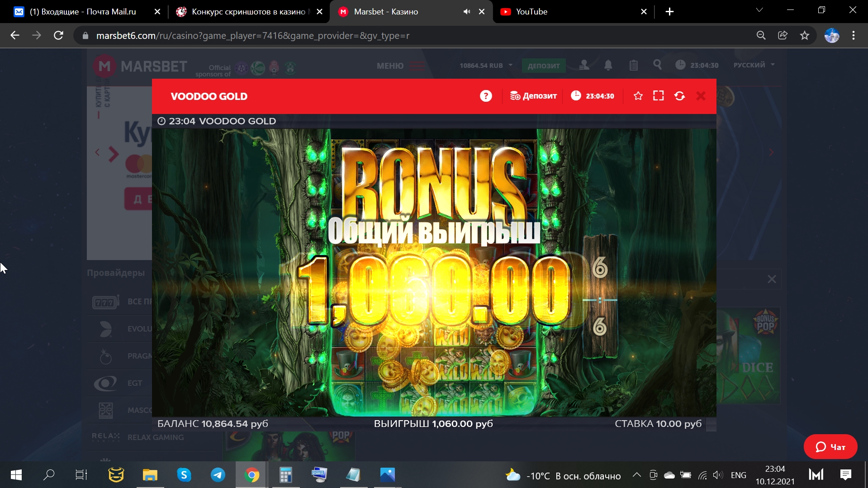Screen dimensions: 868x488
Task: Click the Dice game thumbnail behind overlay
Action: (x=749, y=355)
